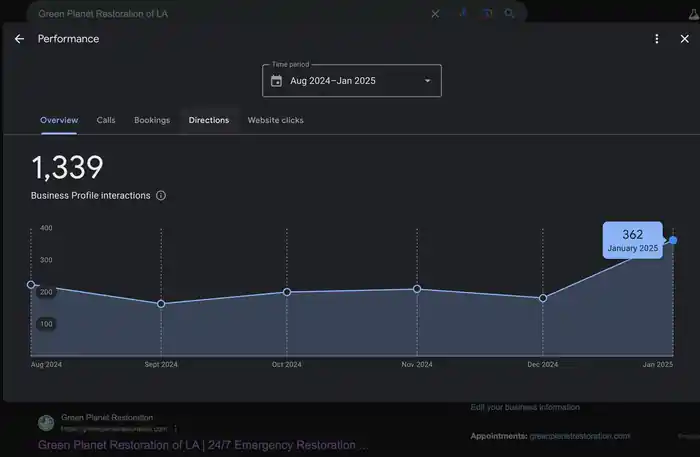Viewport: 700px width, 457px height.
Task: Open Green Planet Restoration of LA search result
Action: click(203, 445)
